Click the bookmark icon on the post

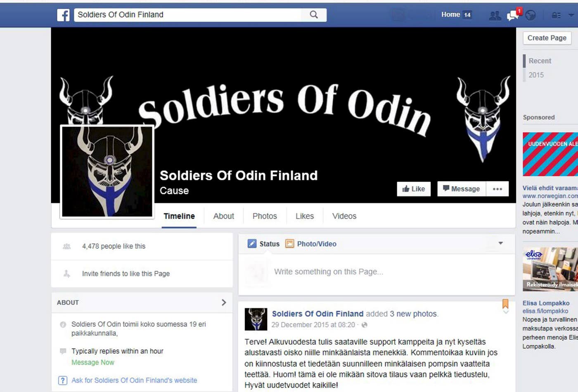[x=505, y=304]
